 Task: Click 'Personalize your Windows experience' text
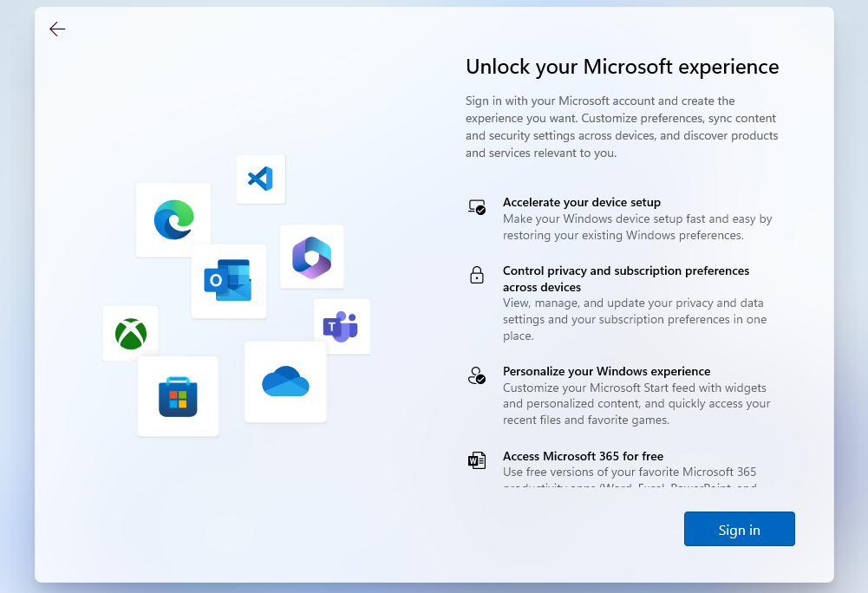click(x=606, y=371)
